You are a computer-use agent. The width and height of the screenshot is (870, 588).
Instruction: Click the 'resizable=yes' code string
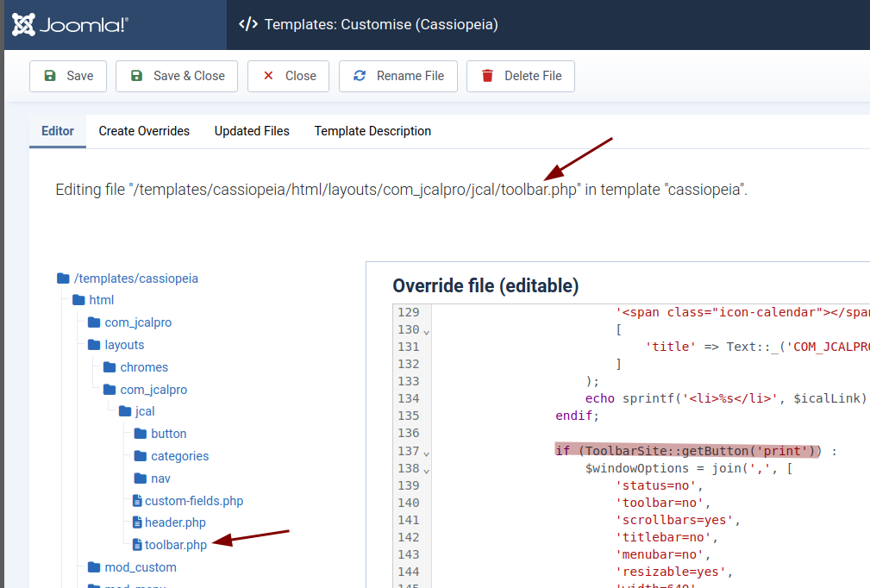[x=670, y=572]
